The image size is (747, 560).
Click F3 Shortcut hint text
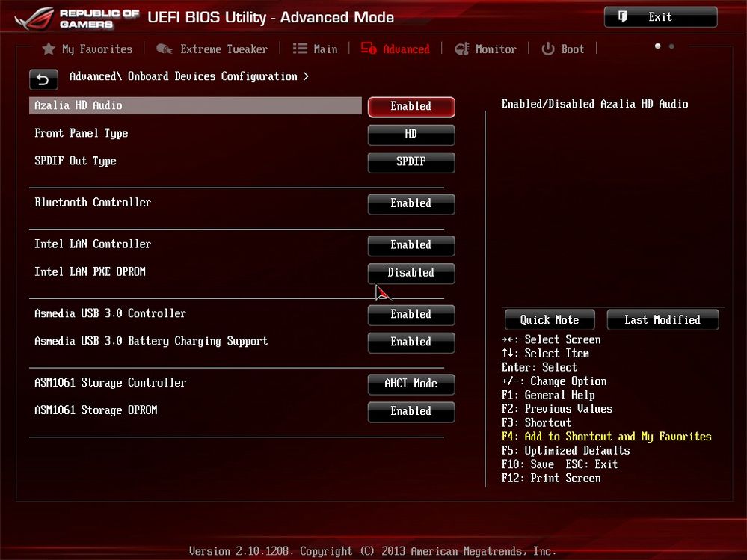(536, 423)
